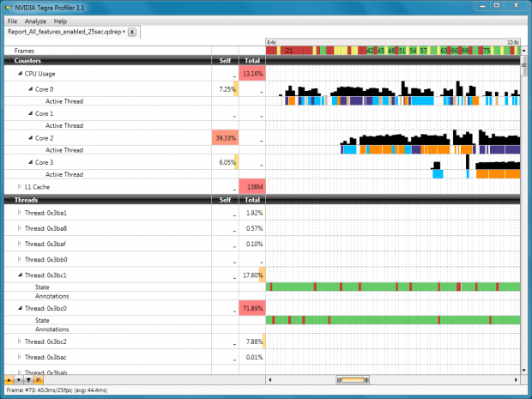Click the 17.60% total for Thread 0x3bc1
Image resolution: width=532 pixels, height=399 pixels.
tap(253, 275)
